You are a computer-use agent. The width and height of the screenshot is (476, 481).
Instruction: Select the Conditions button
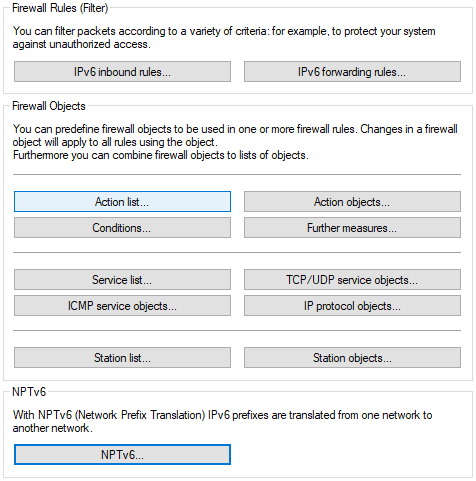coord(122,228)
